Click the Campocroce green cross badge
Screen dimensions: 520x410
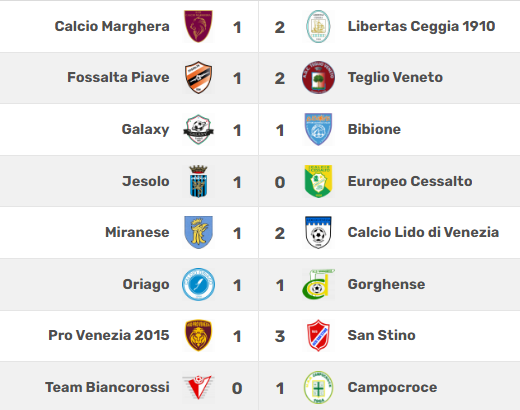pyautogui.click(x=318, y=387)
